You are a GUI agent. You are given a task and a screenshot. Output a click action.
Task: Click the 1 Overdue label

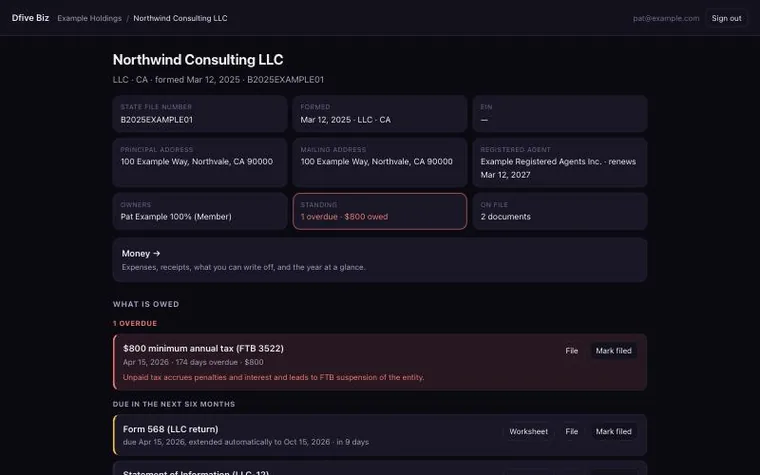click(135, 323)
